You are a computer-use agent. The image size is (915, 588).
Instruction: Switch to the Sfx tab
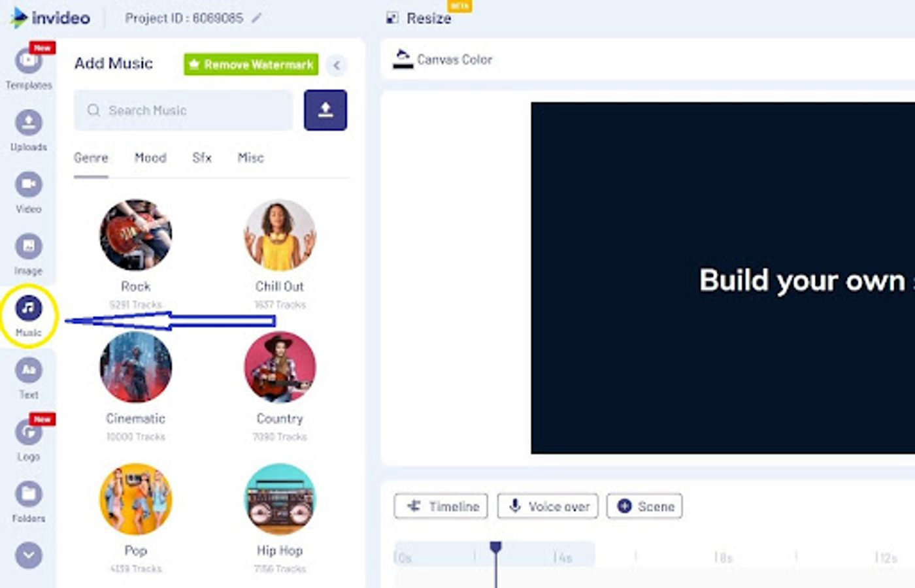coord(201,157)
